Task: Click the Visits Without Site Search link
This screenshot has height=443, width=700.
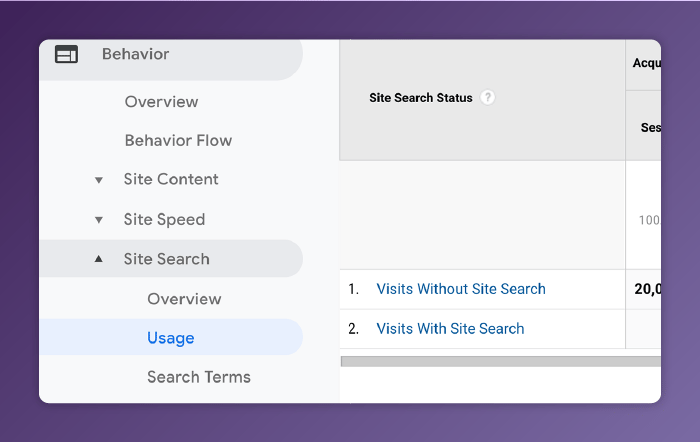Action: 461,289
